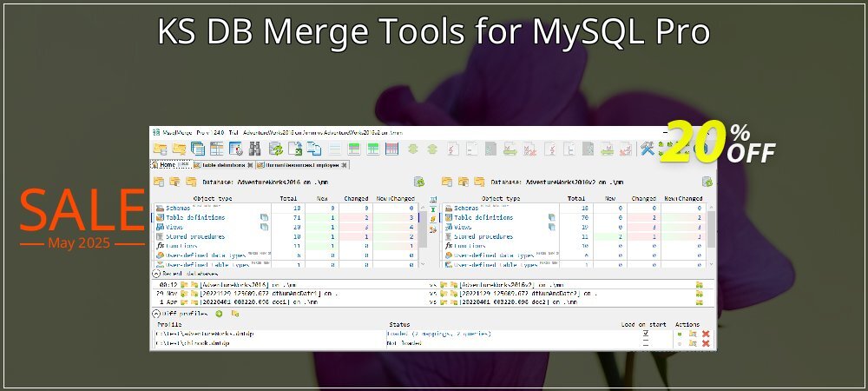Viewport: 868px width, 391px height.
Task: Open Stored procedures in right database pane
Action: (x=483, y=236)
